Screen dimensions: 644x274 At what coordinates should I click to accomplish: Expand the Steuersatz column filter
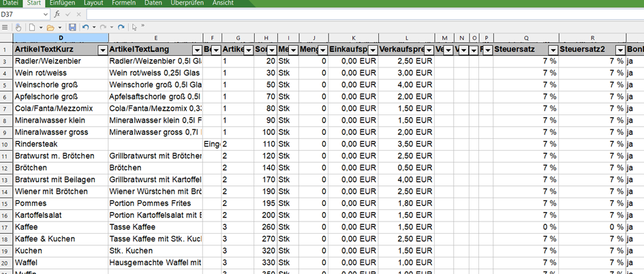coord(551,50)
